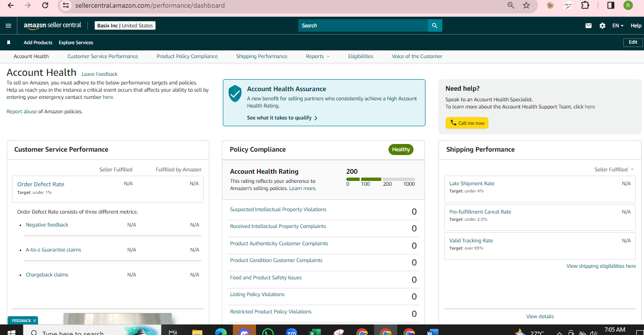Open the Customer Service Performance tab
This screenshot has width=644, height=335.
click(x=103, y=56)
